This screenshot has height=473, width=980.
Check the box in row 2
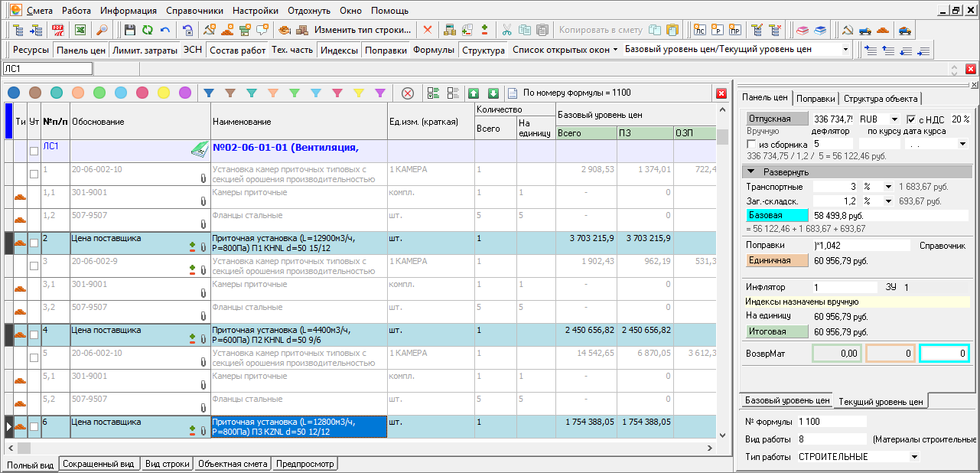coord(34,243)
